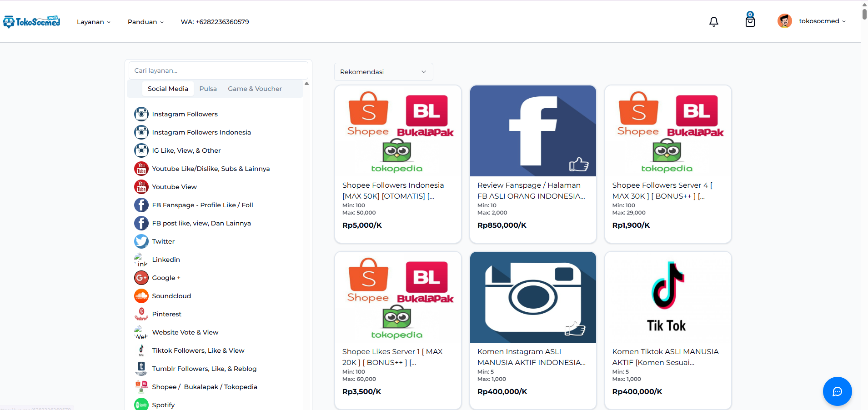This screenshot has width=868, height=410.
Task: Click the Google+ icon in sidebar
Action: tap(141, 278)
